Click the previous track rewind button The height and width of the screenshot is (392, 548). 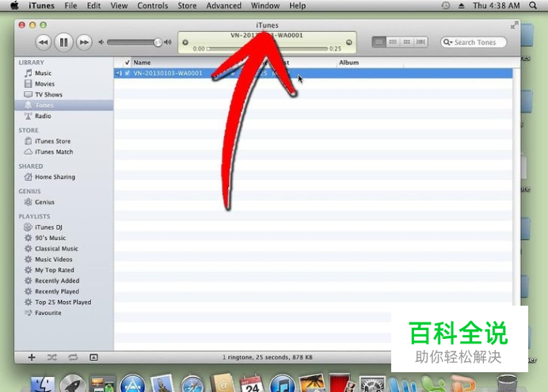click(43, 42)
